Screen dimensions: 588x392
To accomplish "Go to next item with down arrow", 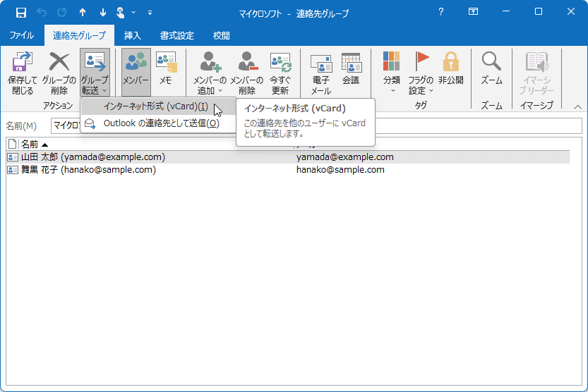I will [x=103, y=13].
